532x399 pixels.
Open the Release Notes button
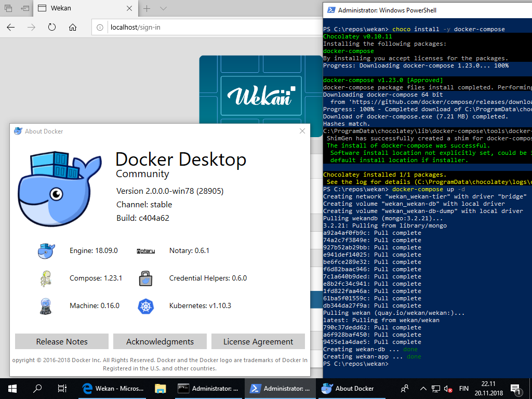click(62, 341)
